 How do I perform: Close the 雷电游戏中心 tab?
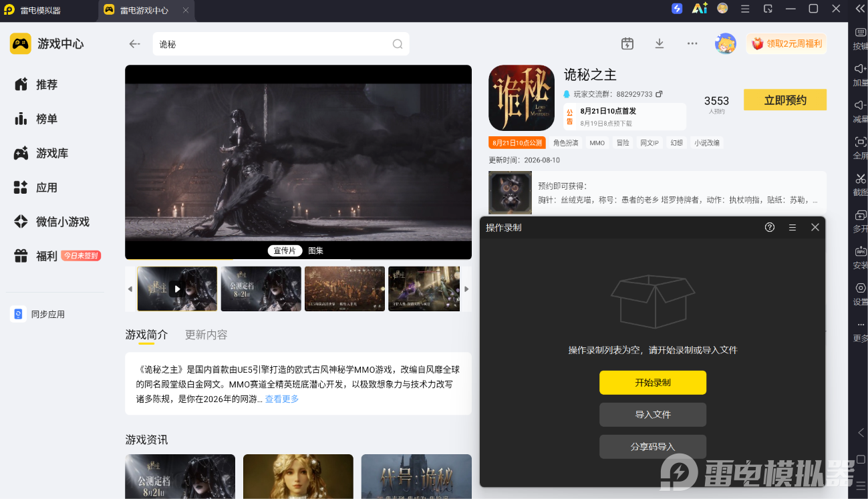coord(186,11)
